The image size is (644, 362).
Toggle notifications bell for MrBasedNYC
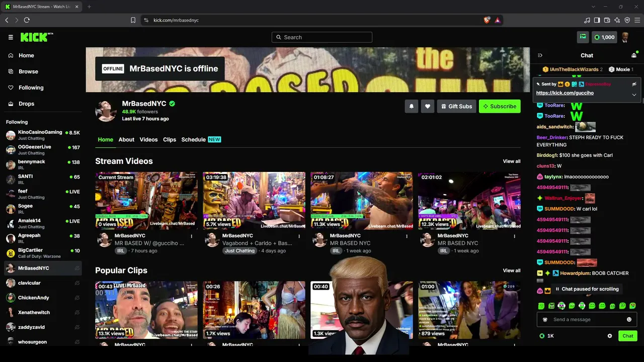click(x=411, y=106)
